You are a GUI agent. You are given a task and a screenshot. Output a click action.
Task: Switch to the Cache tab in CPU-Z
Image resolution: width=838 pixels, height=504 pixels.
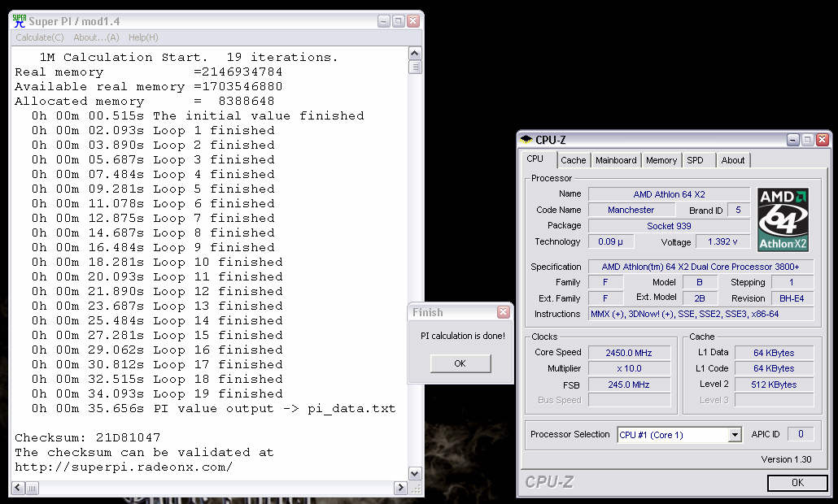pyautogui.click(x=574, y=160)
